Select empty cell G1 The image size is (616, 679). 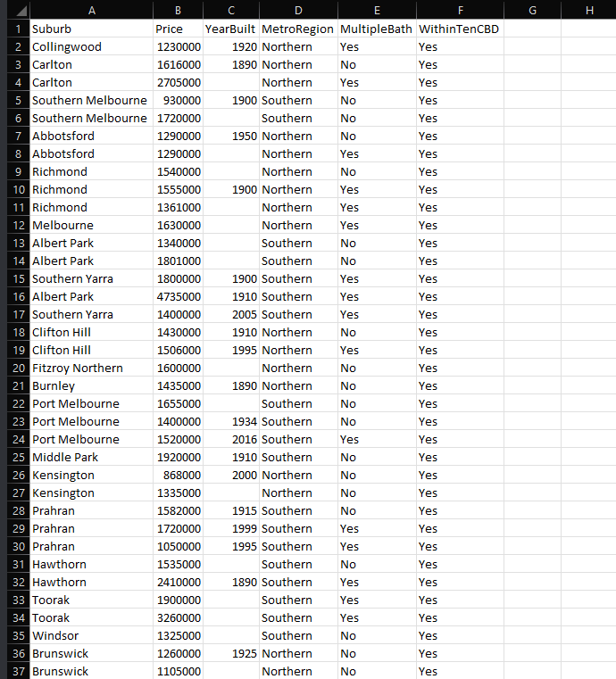point(532,29)
